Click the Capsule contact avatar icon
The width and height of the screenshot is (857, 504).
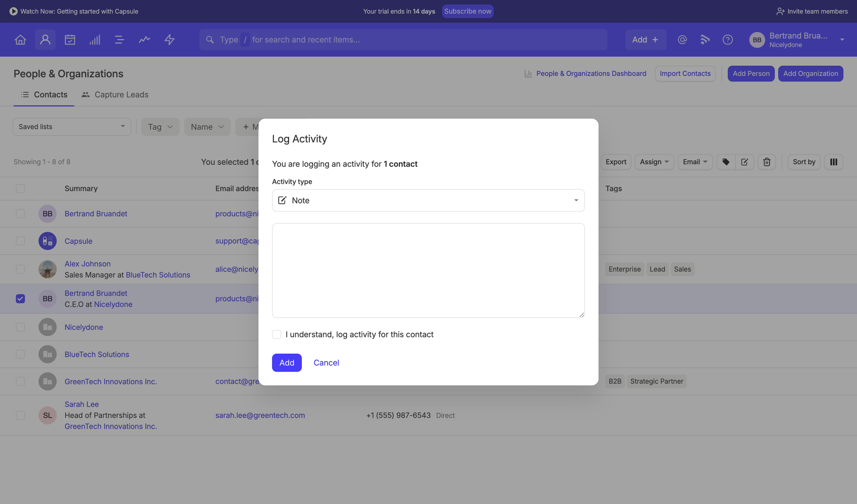coord(47,241)
